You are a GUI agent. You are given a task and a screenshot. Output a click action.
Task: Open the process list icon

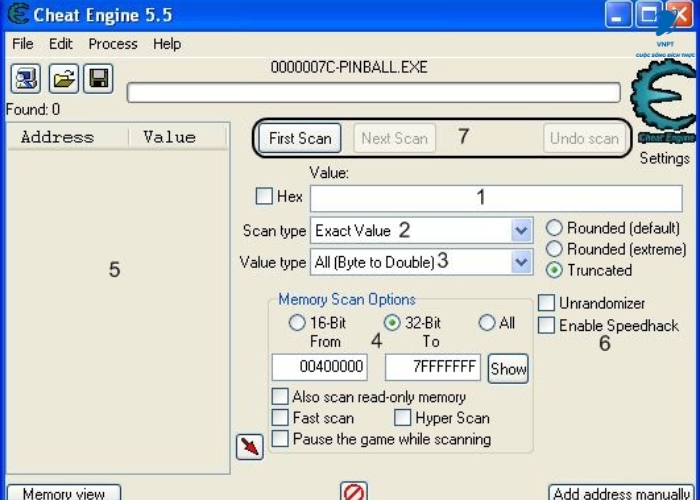click(25, 79)
